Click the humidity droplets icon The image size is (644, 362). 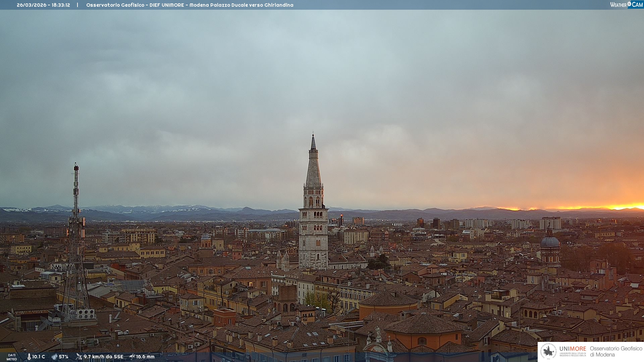54,357
